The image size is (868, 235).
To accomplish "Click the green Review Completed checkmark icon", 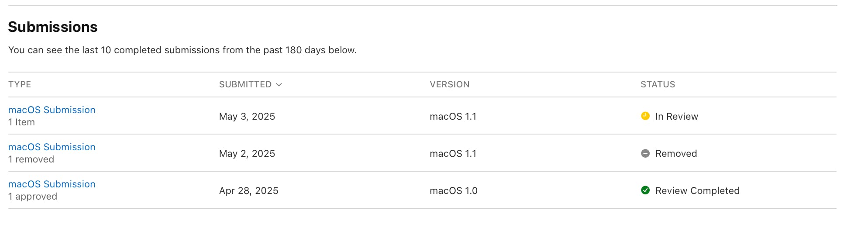I will tap(645, 190).
